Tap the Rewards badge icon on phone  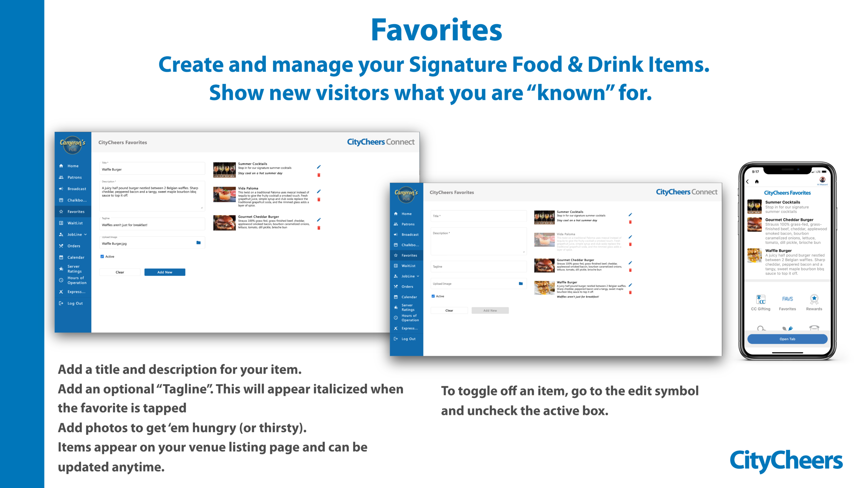click(814, 299)
